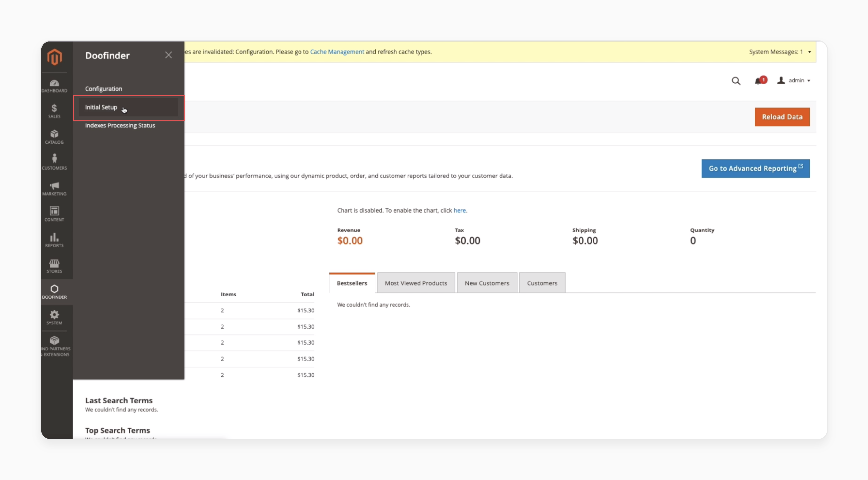Switch to the Customers tab
The height and width of the screenshot is (480, 868).
coord(542,283)
